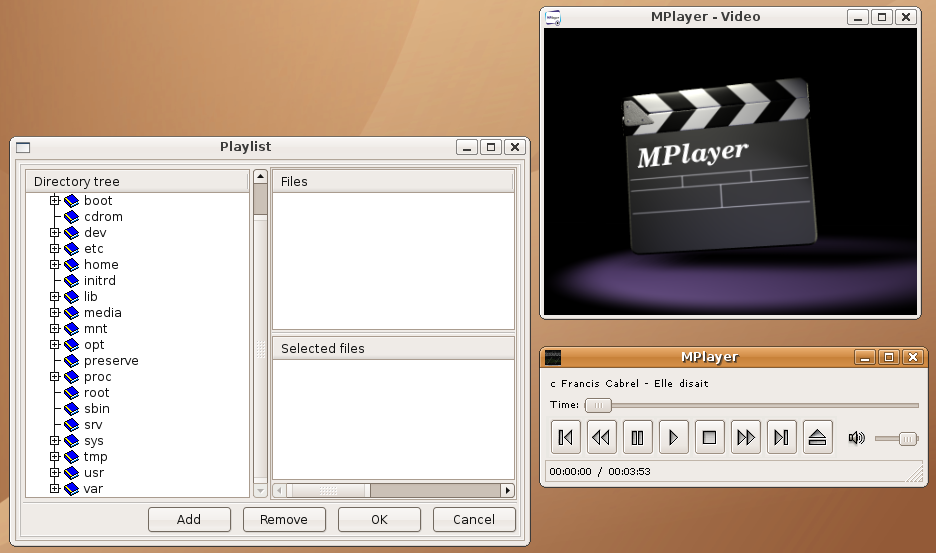This screenshot has height=553, width=936.
Task: Expand the var directory node
Action: [54, 489]
